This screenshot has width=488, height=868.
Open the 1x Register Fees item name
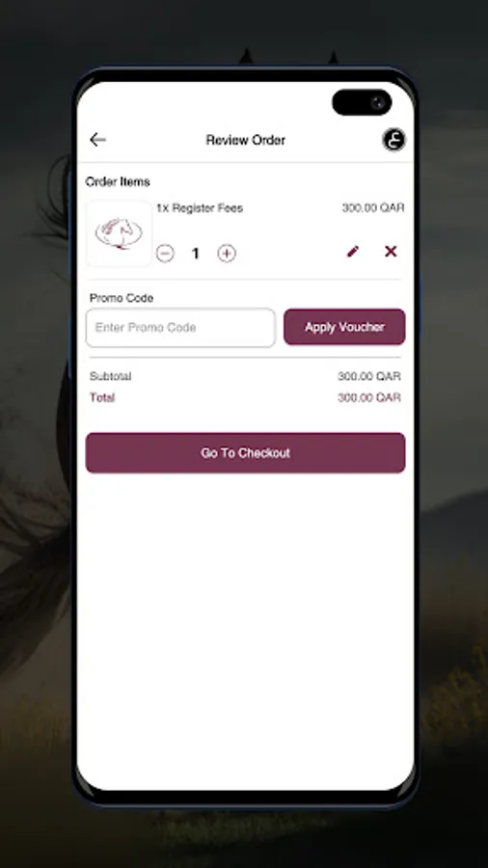tap(200, 208)
